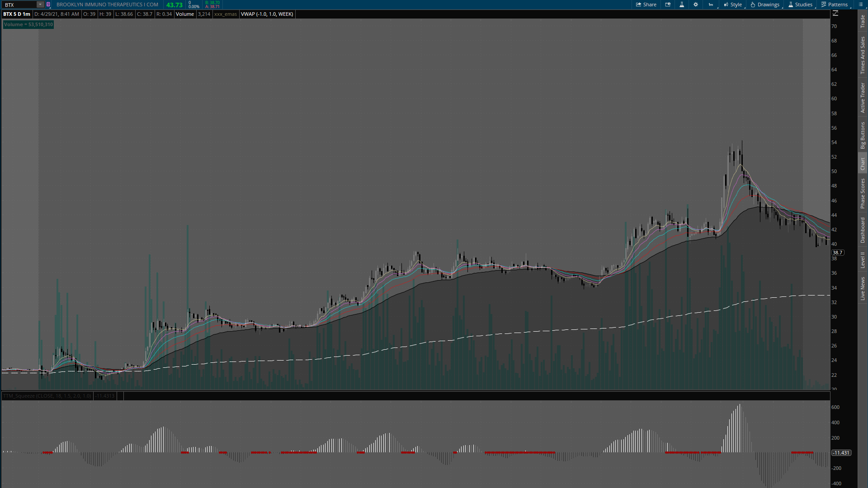This screenshot has width=868, height=488.
Task: Click the Share icon in the top toolbar
Action: (x=638, y=5)
